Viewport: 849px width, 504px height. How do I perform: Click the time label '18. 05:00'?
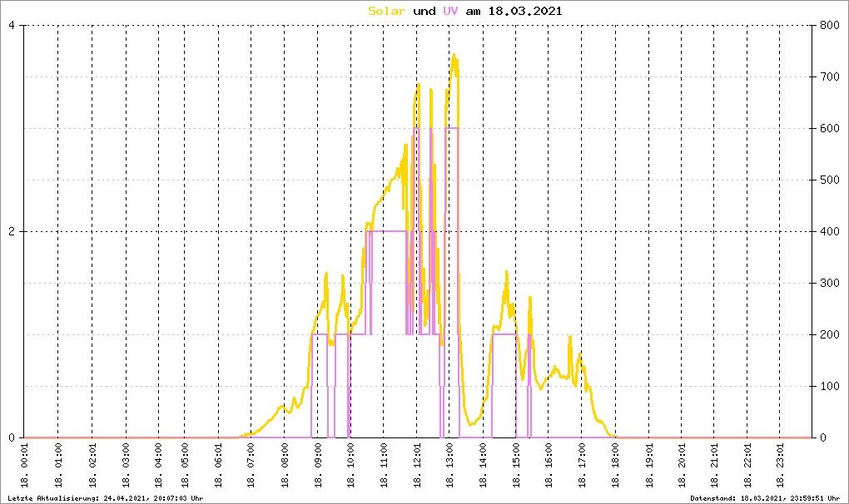[185, 466]
